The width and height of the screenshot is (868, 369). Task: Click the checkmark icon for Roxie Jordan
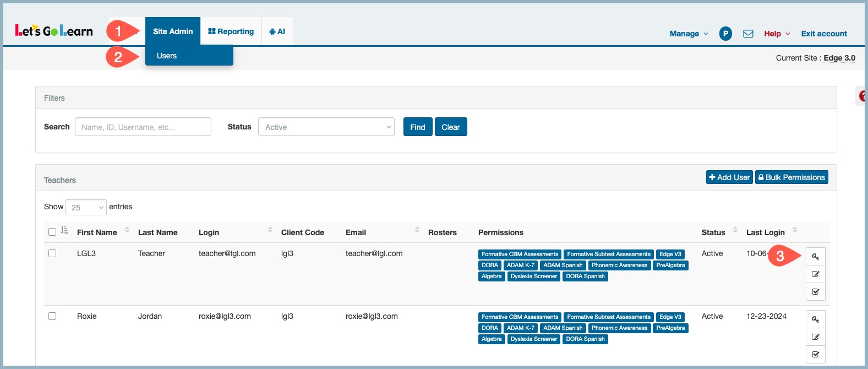click(x=815, y=355)
